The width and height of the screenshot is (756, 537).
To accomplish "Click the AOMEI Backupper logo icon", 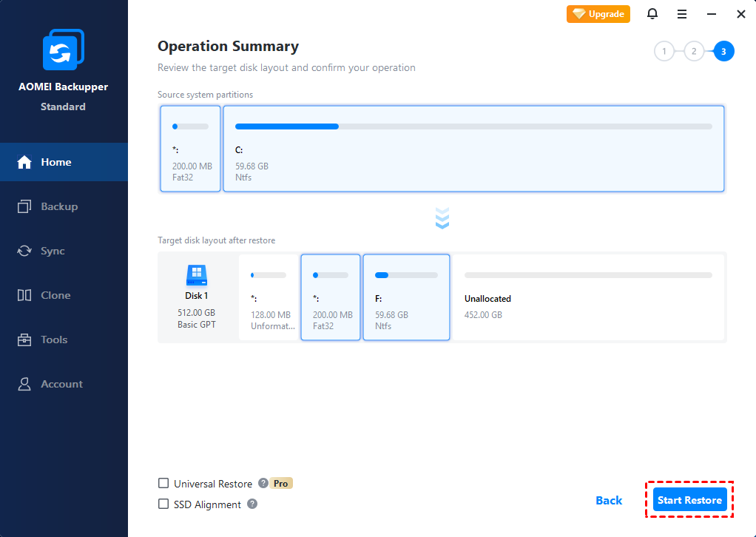I will 63,53.
